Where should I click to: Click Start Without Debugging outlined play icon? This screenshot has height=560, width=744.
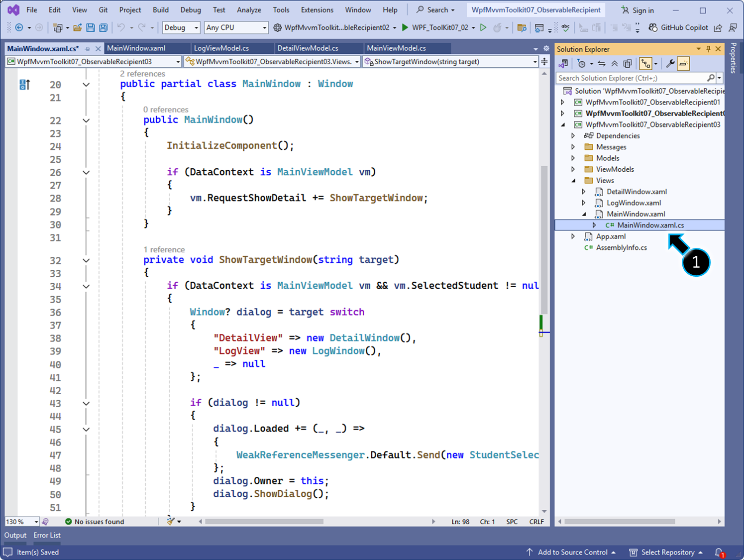tap(483, 27)
